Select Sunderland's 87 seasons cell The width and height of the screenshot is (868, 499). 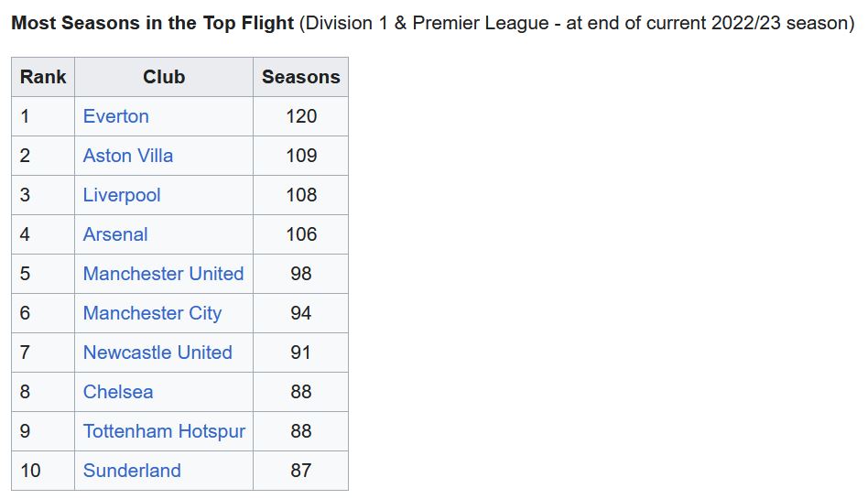pos(300,471)
